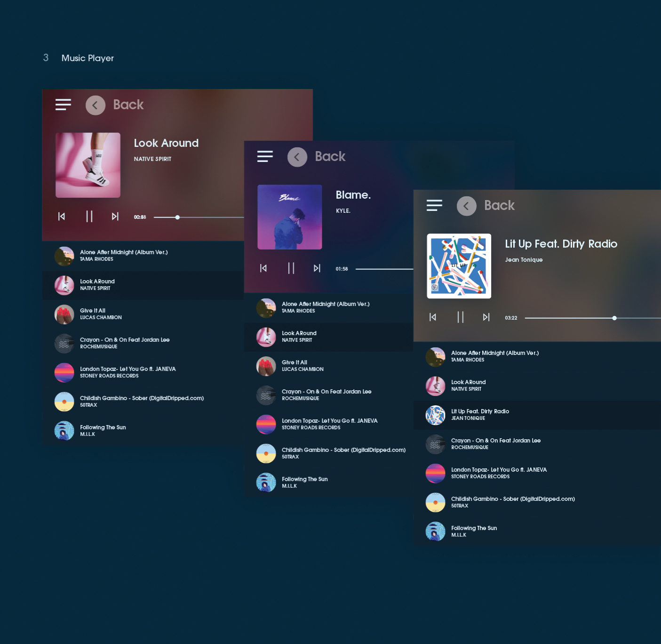Image resolution: width=661 pixels, height=644 pixels.
Task: Click the large Look Around sneaker album cover
Action: [88, 165]
